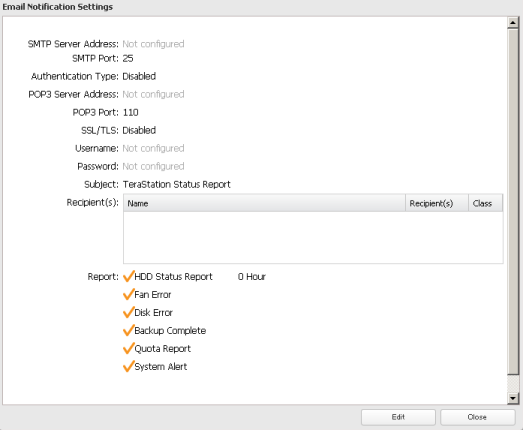Image resolution: width=523 pixels, height=430 pixels.
Task: Click the Class column header
Action: 486,203
